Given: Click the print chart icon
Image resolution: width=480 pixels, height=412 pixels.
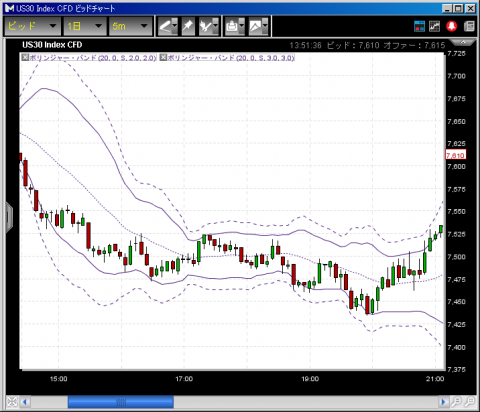Looking at the screenshot, I should 232,26.
